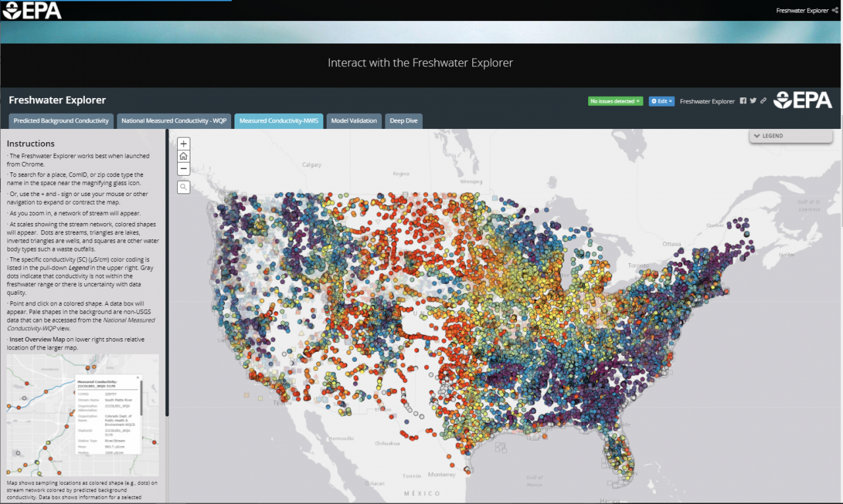Share dashboard via the Facebook icon
843x504 pixels.
pyautogui.click(x=742, y=101)
